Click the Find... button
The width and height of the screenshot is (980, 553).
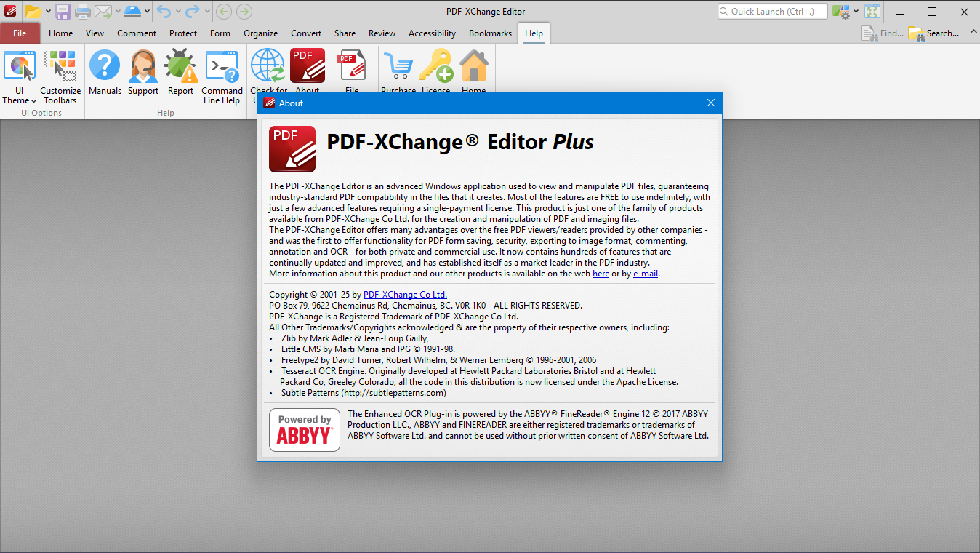pyautogui.click(x=883, y=33)
